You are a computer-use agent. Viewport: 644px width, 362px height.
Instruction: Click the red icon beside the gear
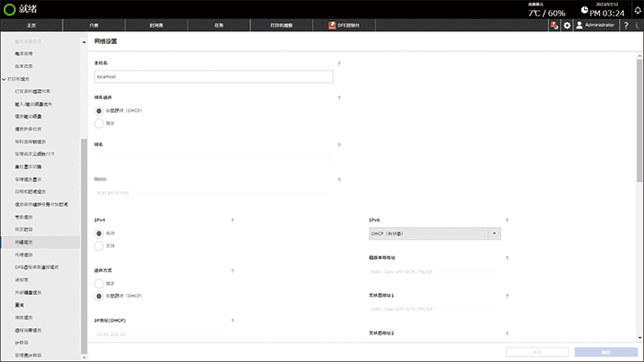coord(554,26)
